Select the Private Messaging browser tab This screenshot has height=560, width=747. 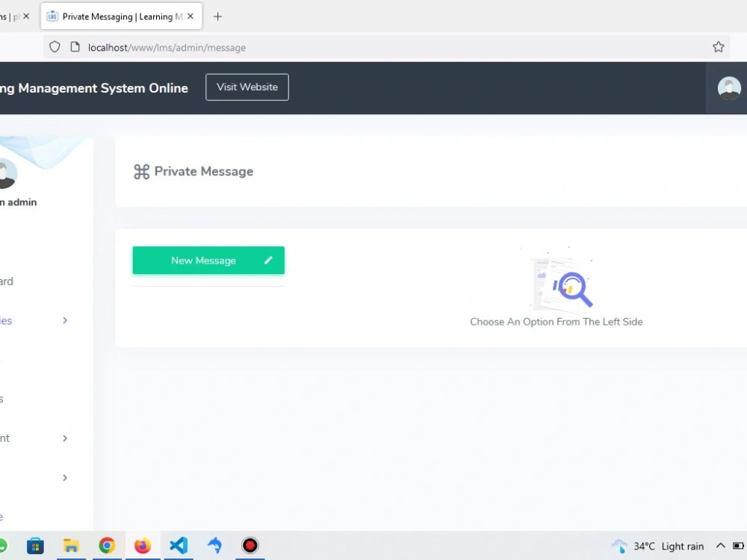tap(122, 16)
